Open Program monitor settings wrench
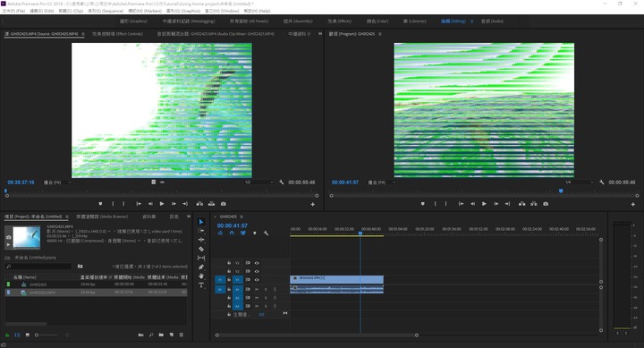Image resolution: width=644 pixels, height=348 pixels. coord(602,182)
